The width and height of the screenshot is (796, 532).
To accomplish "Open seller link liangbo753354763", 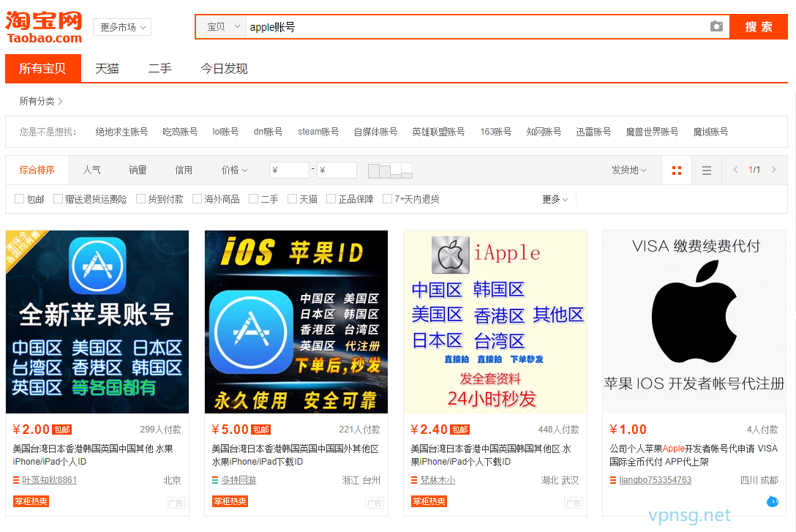I will click(655, 480).
